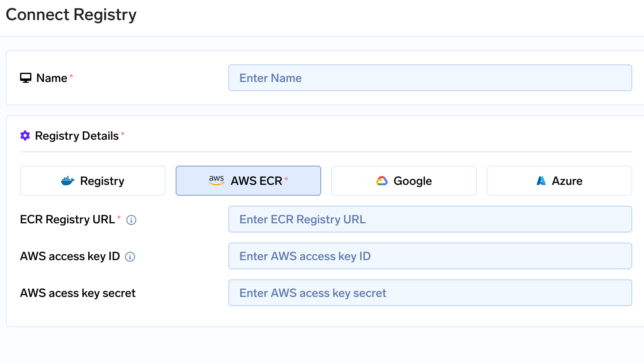644x363 pixels.
Task: Click the AWS acess key secret field
Action: 430,293
